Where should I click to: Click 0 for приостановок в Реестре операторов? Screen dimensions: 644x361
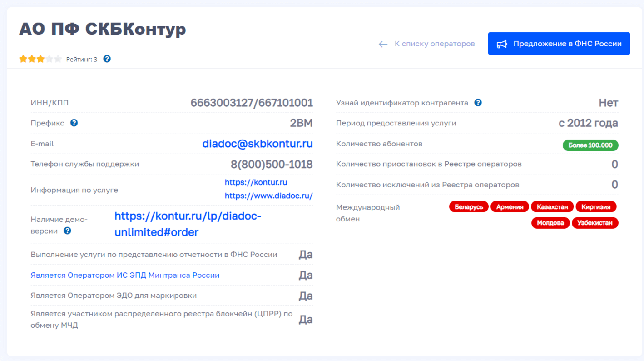click(x=614, y=164)
